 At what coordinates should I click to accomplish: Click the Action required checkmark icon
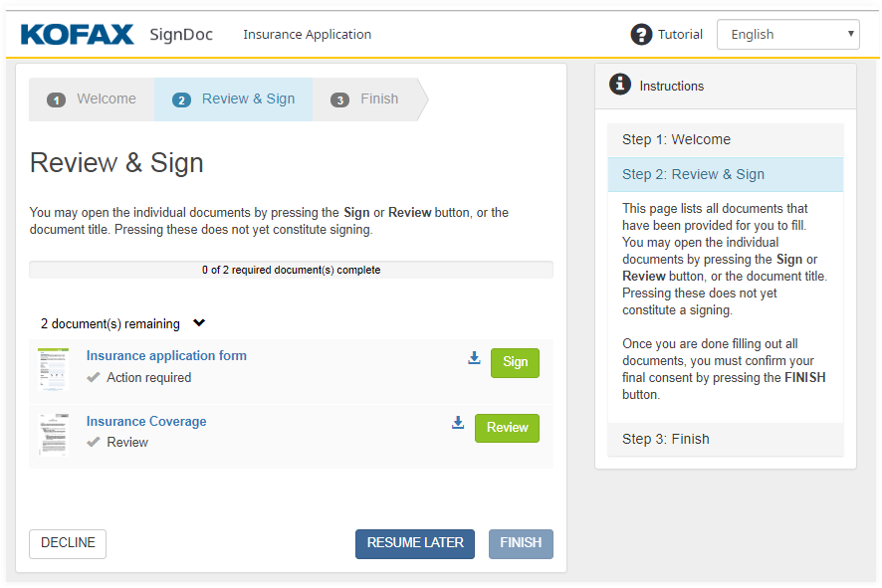[x=94, y=378]
